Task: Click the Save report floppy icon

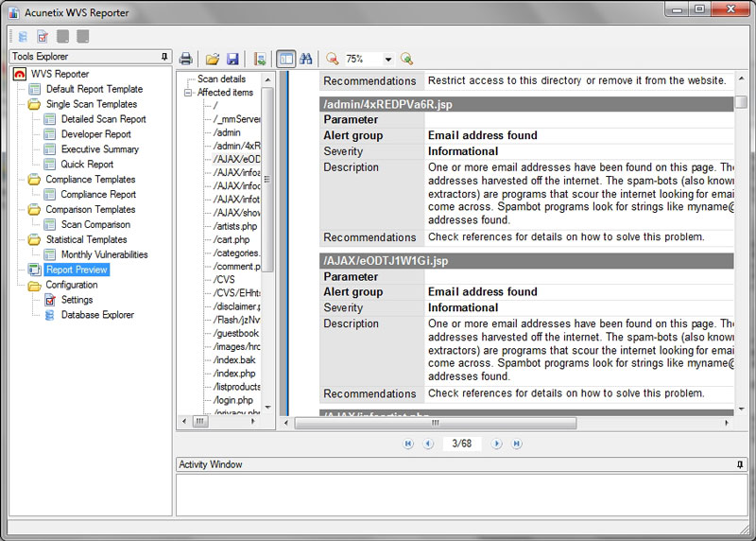Action: pos(232,59)
